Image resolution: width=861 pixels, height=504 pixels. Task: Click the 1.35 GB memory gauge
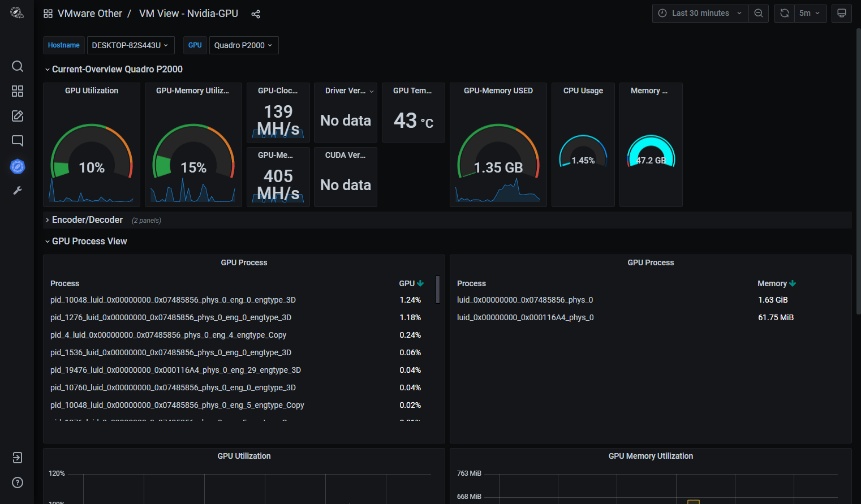[498, 152]
